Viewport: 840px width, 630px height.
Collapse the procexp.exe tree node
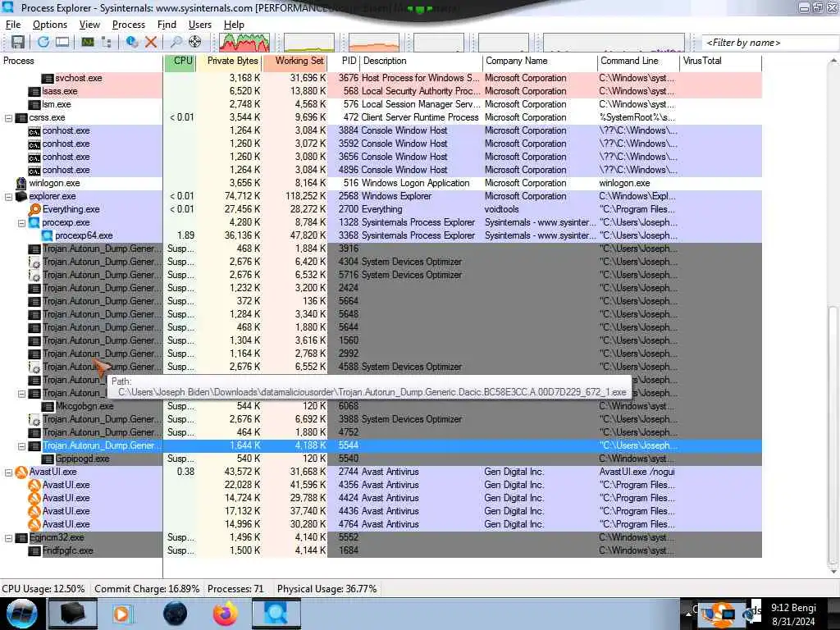[21, 223]
